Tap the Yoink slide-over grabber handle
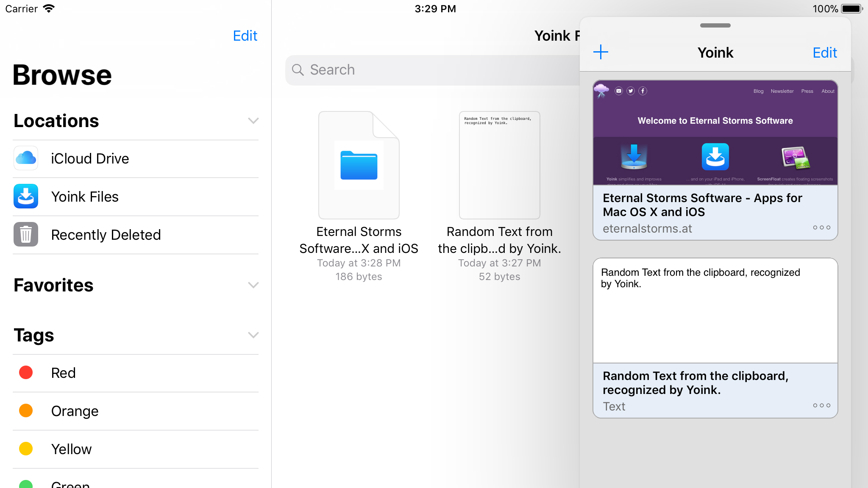The height and width of the screenshot is (488, 868). [715, 25]
